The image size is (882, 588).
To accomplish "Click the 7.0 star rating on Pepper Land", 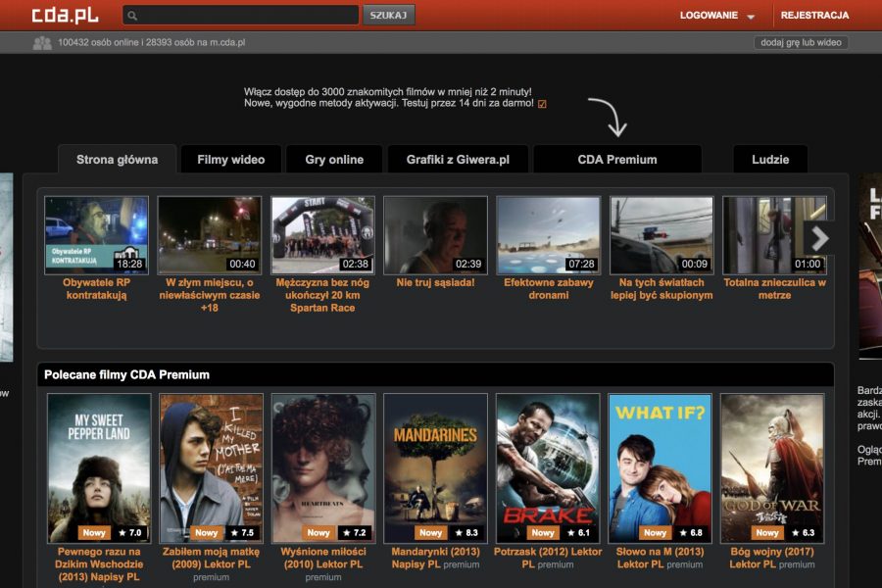I will (130, 532).
